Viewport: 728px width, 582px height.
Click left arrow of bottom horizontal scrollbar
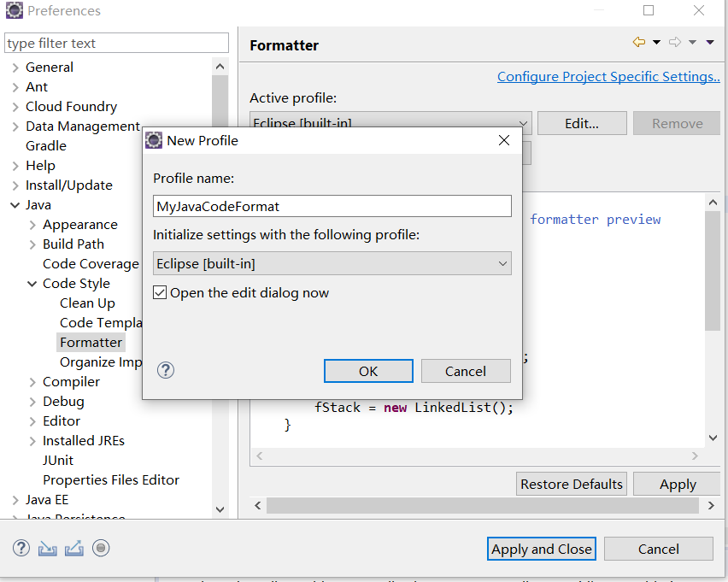tap(258, 505)
